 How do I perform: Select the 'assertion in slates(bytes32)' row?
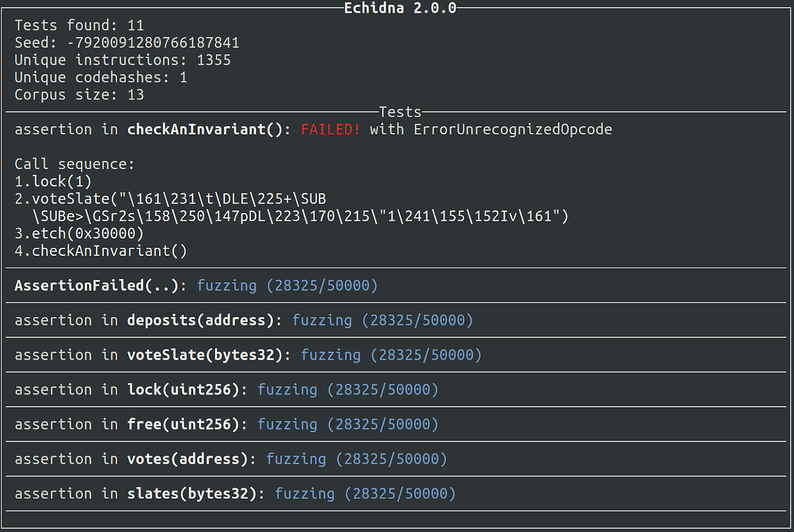coord(396,493)
